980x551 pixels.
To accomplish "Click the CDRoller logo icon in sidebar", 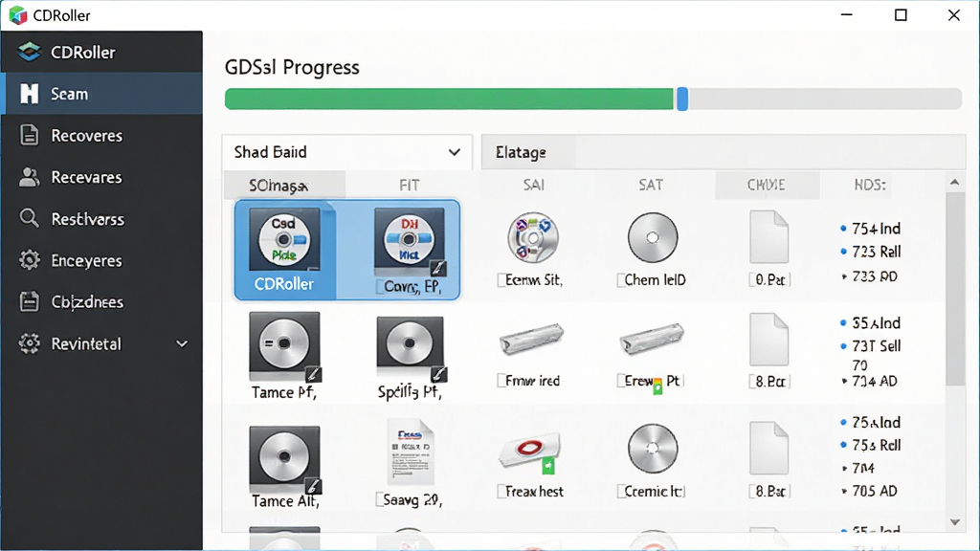I will (x=29, y=52).
